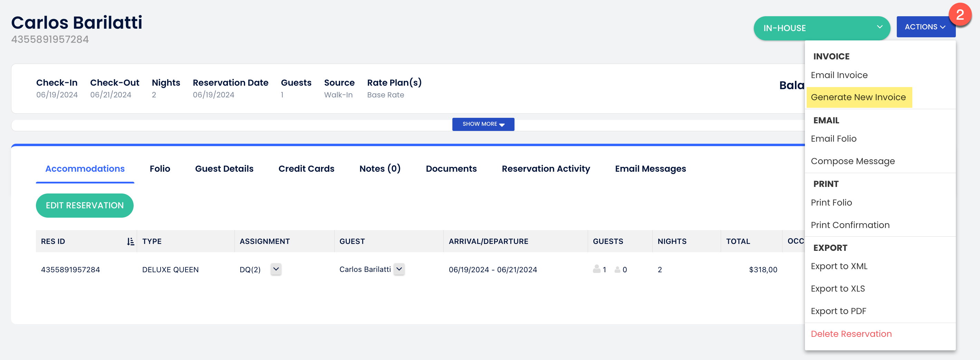Select Print Confirmation
The width and height of the screenshot is (980, 360).
click(x=849, y=225)
